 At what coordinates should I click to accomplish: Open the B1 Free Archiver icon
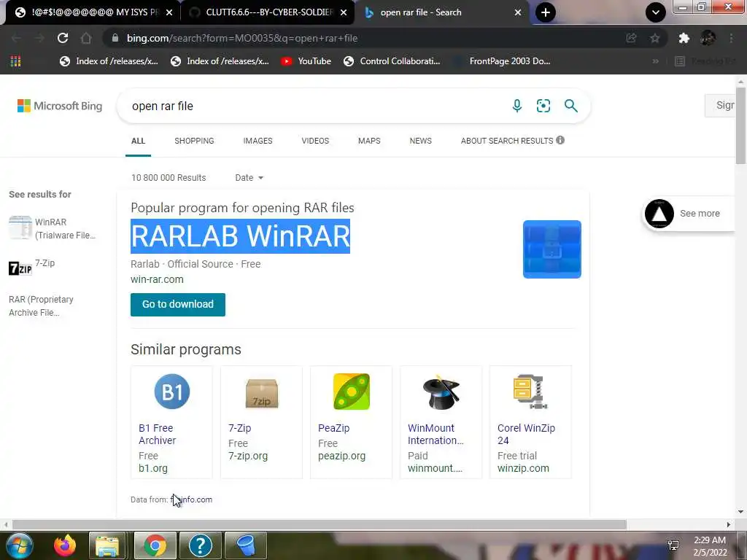[x=172, y=392]
